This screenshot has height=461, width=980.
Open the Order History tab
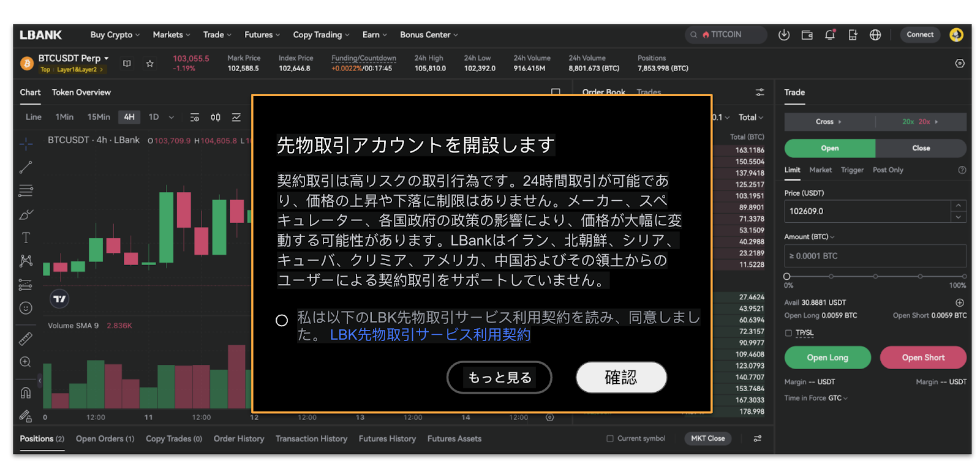point(239,439)
